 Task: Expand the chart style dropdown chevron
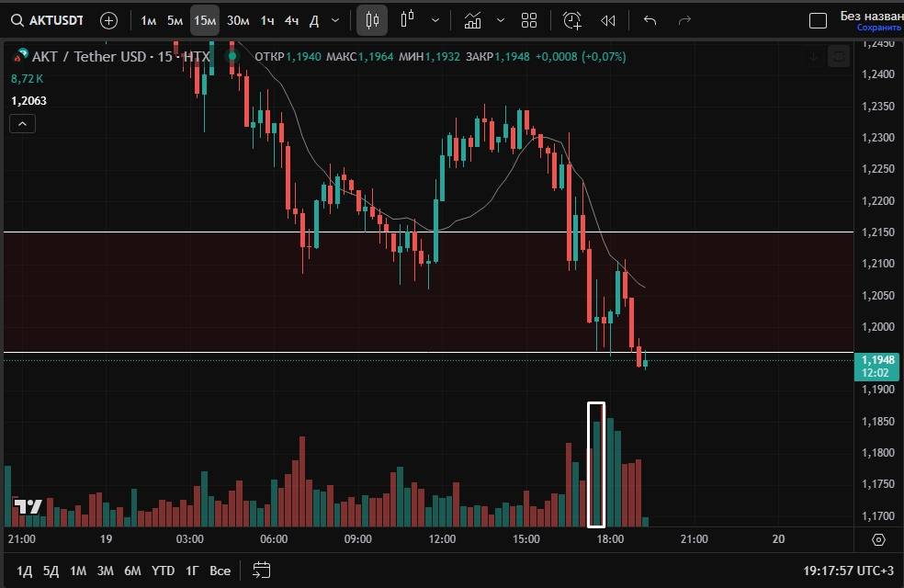[435, 20]
